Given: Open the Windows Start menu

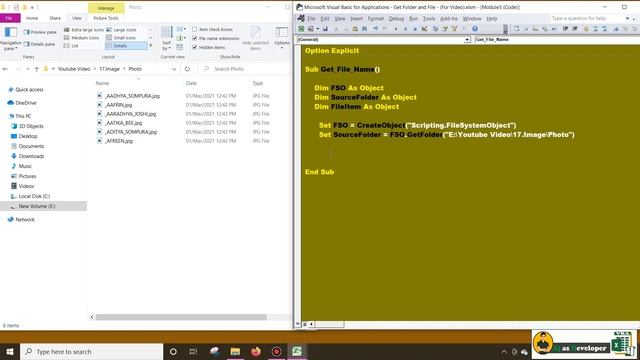Looking at the screenshot, I should coord(10,351).
